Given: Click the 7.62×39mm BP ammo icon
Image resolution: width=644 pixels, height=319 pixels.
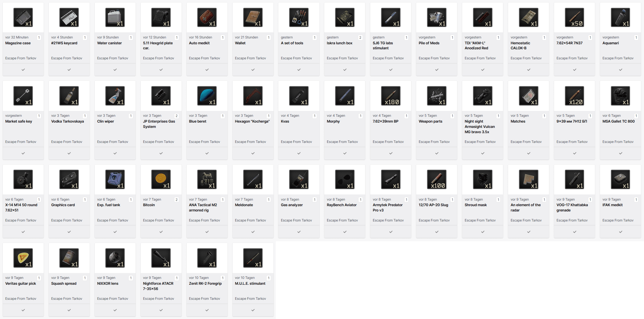Looking at the screenshot, I should point(391,96).
